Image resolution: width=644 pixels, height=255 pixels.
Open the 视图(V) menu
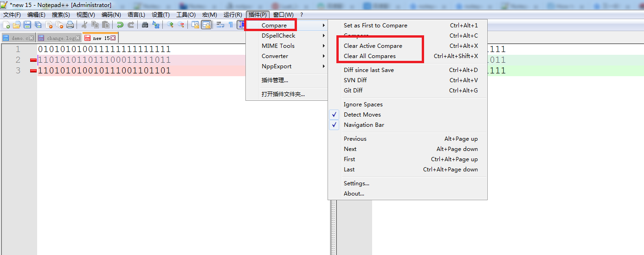pos(86,15)
